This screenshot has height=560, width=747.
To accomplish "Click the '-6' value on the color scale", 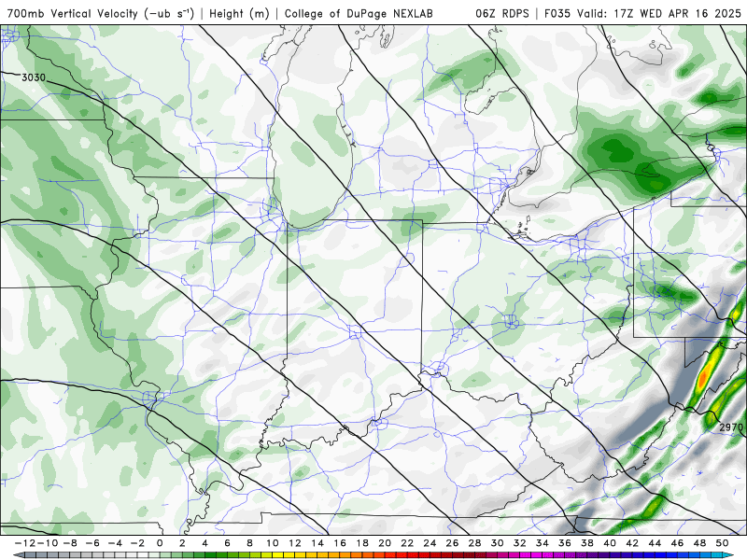I will click(x=92, y=543).
